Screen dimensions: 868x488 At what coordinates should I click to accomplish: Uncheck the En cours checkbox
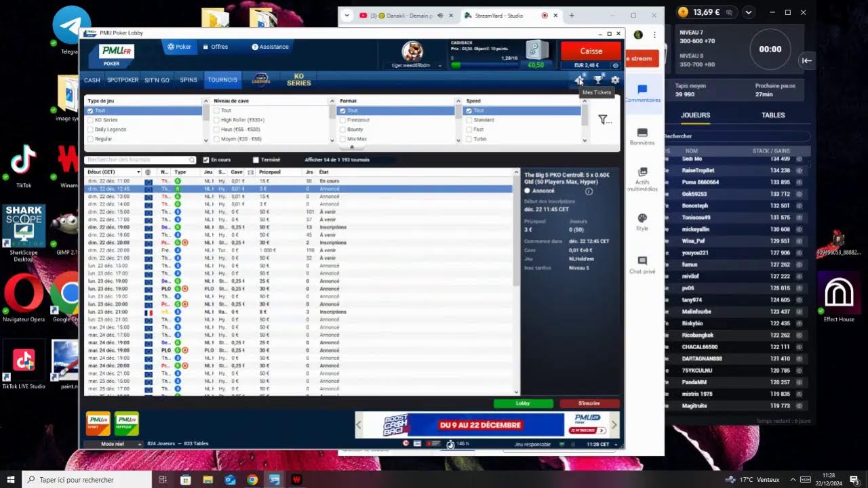click(x=206, y=160)
